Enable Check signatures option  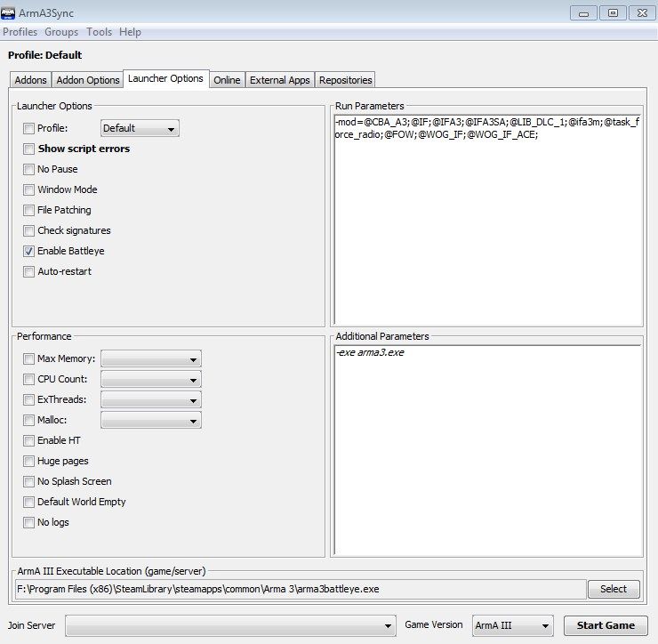coord(28,230)
